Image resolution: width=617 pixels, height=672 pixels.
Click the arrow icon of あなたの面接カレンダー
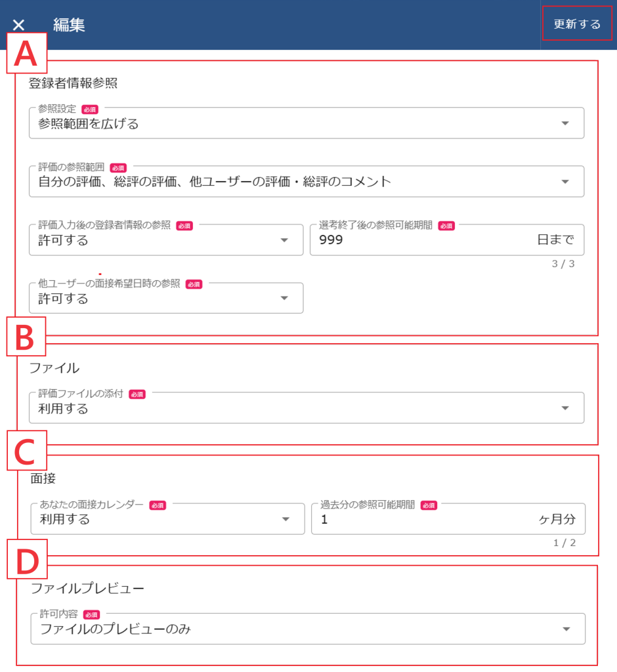286,520
